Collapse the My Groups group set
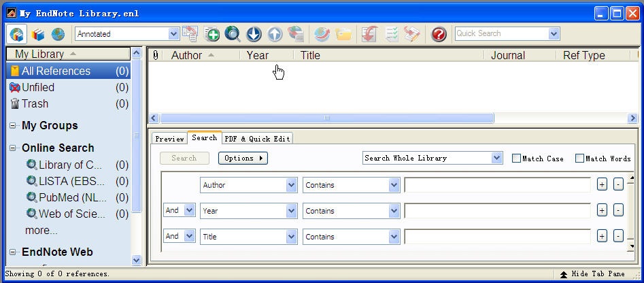Viewport: 644px width, 283px height. click(13, 126)
